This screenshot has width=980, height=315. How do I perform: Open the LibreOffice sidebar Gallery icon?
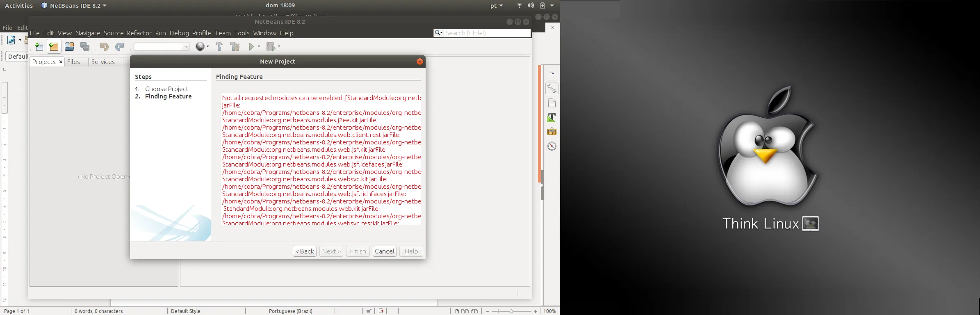click(x=552, y=132)
